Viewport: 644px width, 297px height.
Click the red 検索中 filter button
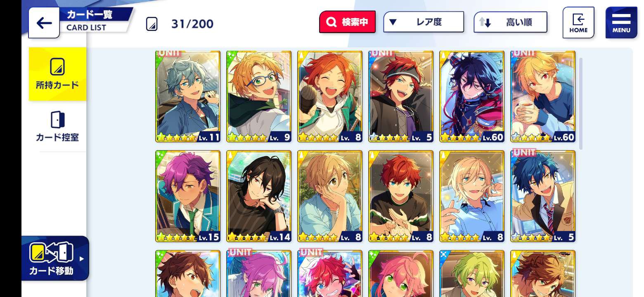click(x=347, y=22)
